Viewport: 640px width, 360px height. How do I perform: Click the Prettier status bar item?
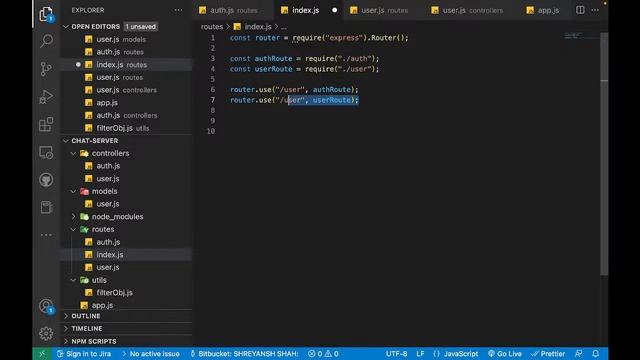(548, 353)
